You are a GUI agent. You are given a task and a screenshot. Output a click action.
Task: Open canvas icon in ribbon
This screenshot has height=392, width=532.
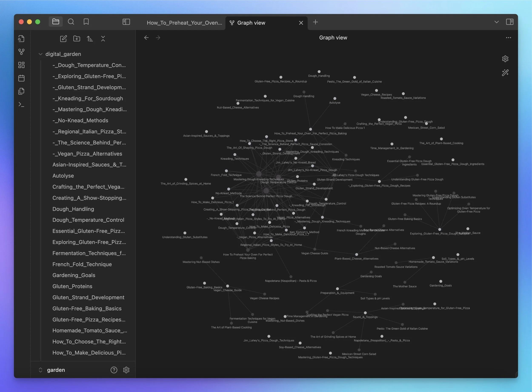[x=21, y=65]
